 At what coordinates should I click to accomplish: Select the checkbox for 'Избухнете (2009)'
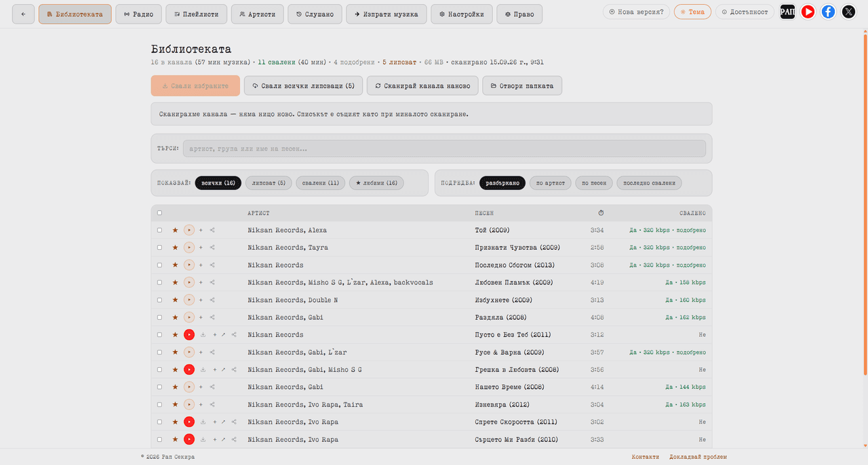(160, 300)
